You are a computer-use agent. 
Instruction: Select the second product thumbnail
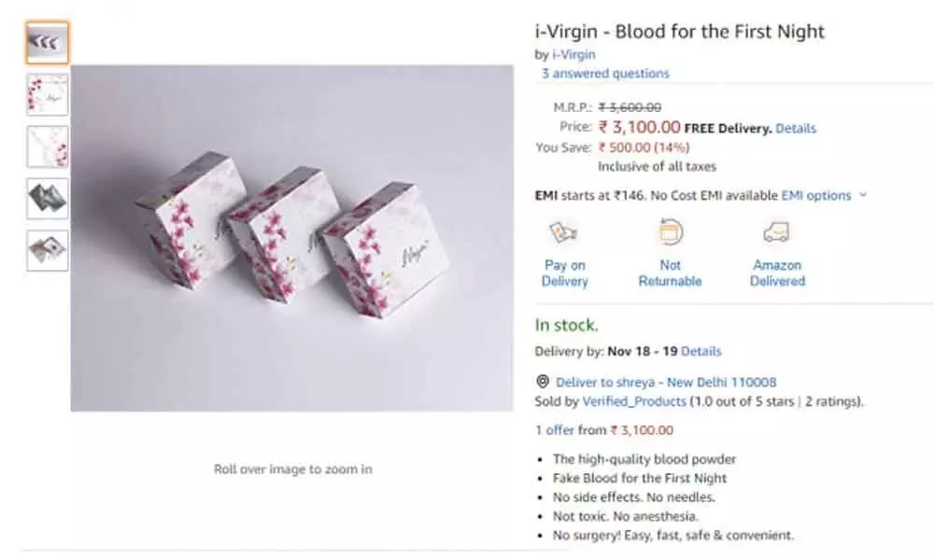click(47, 94)
